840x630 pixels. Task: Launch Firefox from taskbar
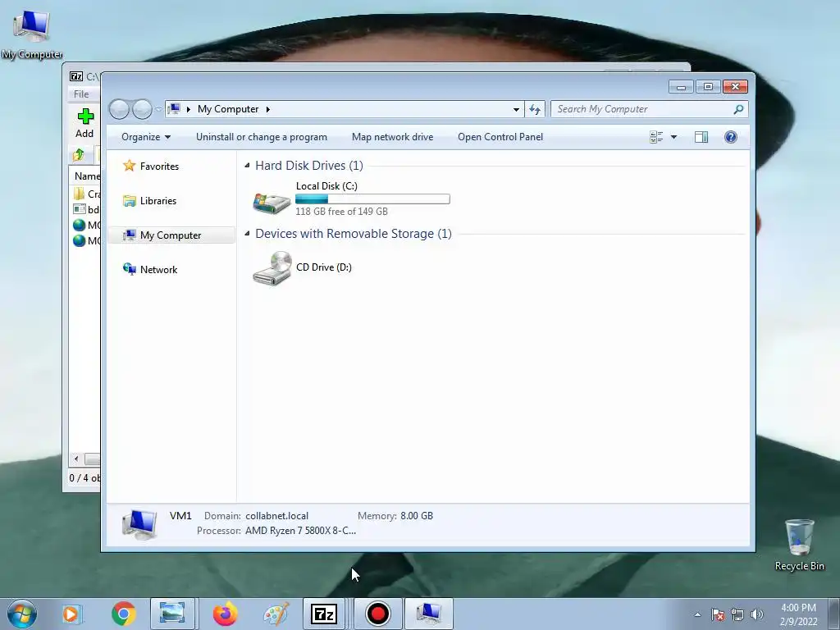click(x=225, y=614)
